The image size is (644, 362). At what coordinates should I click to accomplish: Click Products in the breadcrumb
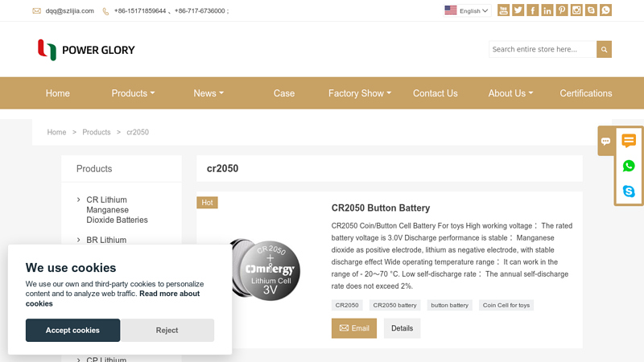pos(97,132)
